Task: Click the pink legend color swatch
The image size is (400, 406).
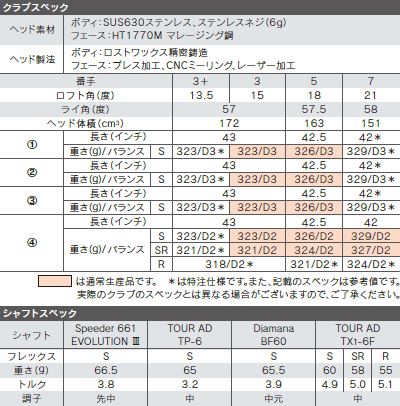Action: pos(55,281)
